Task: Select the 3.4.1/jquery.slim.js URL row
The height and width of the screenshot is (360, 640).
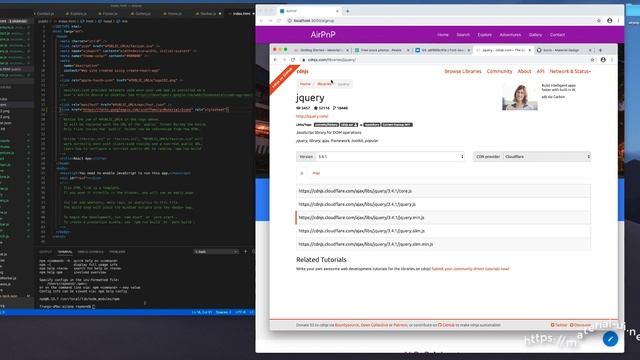Action: pos(443,231)
